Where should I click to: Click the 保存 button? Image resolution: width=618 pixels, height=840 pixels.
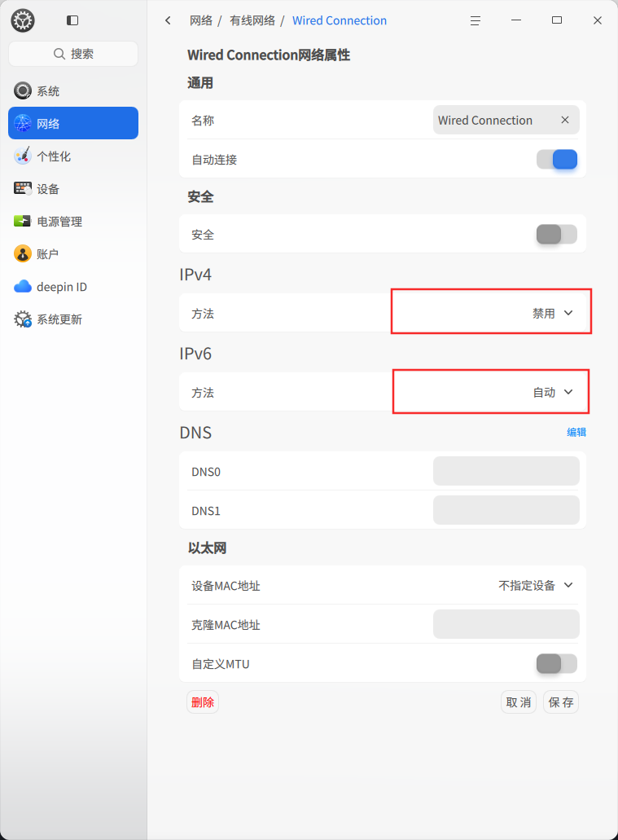tap(561, 701)
